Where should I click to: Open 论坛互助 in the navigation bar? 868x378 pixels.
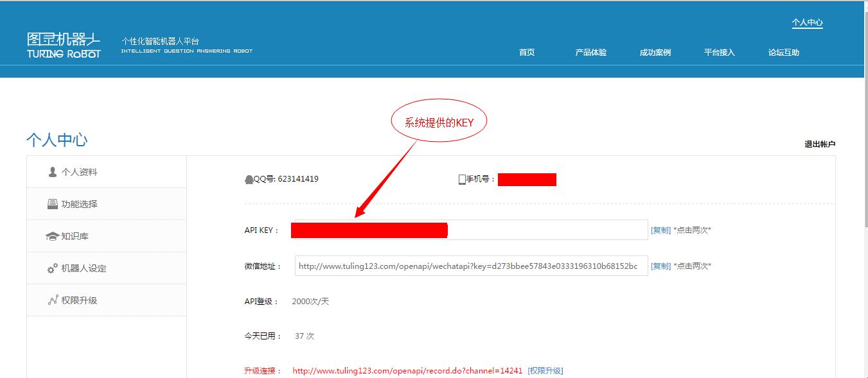(784, 53)
